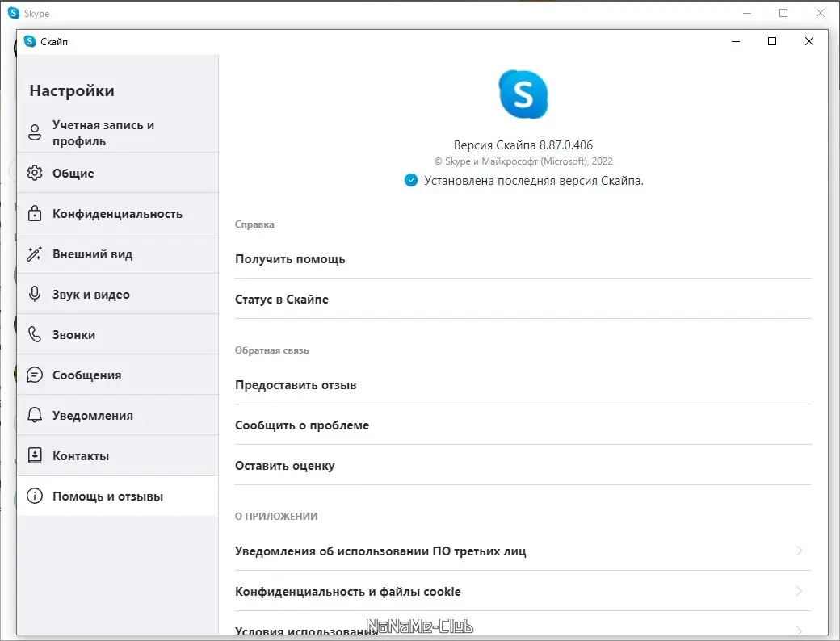Click Сообщить о проблеме

[523, 425]
